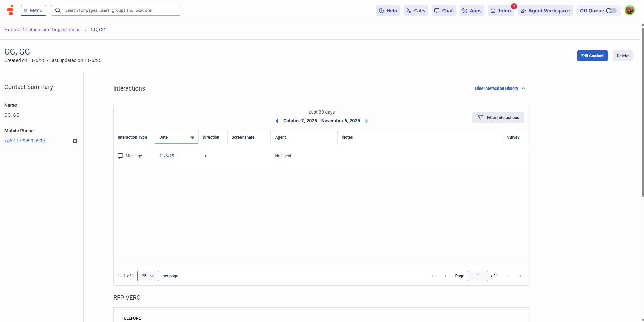Go to next date range arrow
Screen dimensions: 644x322
367,121
